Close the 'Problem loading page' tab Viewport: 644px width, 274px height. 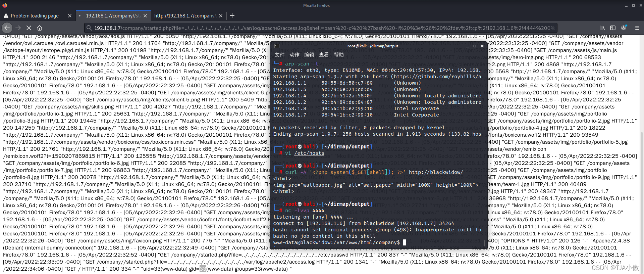point(69,16)
